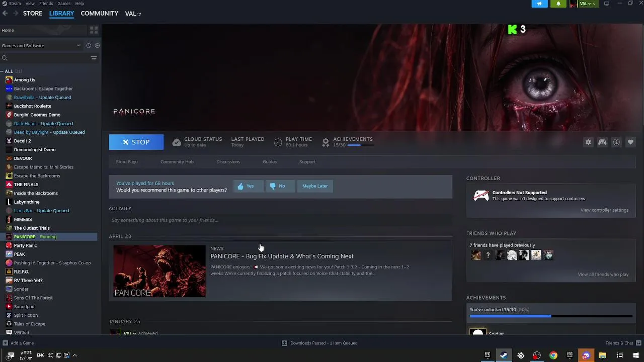Image resolution: width=644 pixels, height=362 pixels.
Task: Go forward with the right arrow
Action: [16, 14]
